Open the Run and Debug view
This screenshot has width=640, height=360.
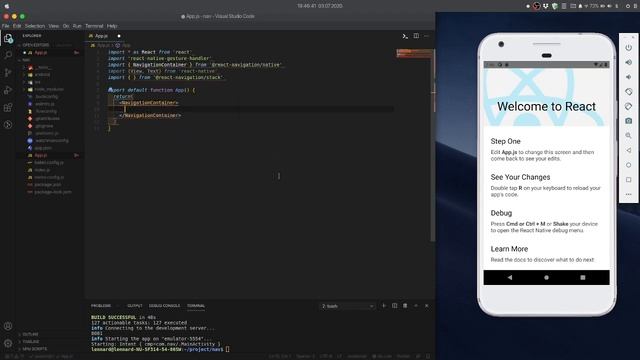click(x=8, y=90)
